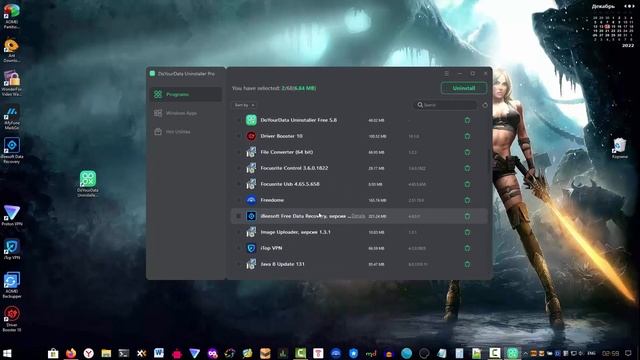Open the Sort by dropdown
Viewport: 640px width, 360px height.
coord(244,105)
